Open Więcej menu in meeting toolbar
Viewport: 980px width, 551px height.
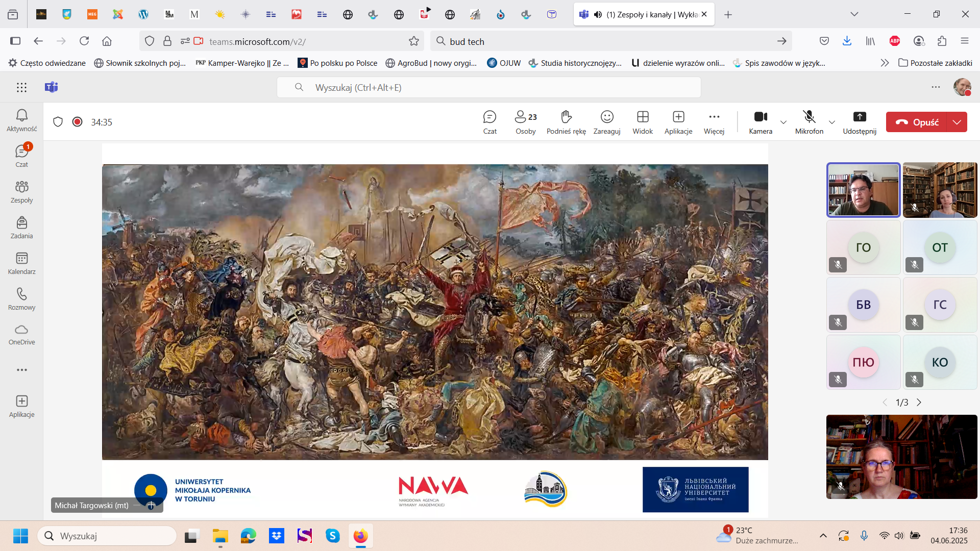click(x=714, y=122)
